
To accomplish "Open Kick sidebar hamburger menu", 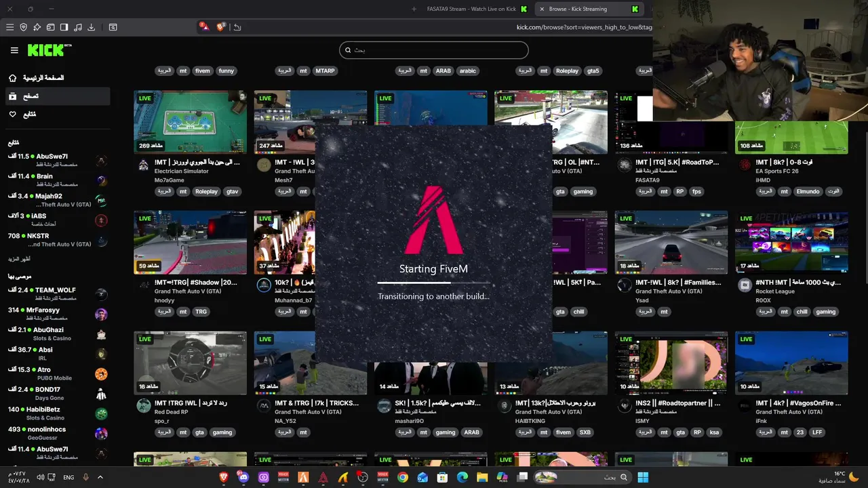I will point(14,50).
